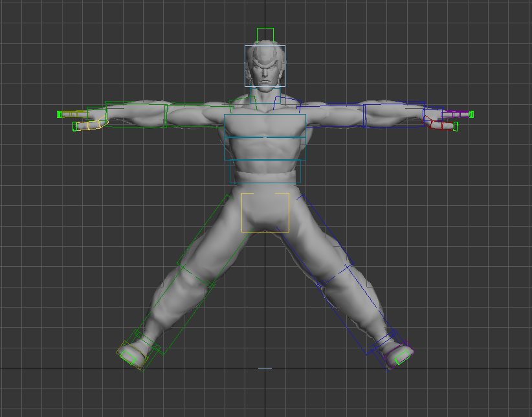Select the green upper arm bone

point(199,115)
